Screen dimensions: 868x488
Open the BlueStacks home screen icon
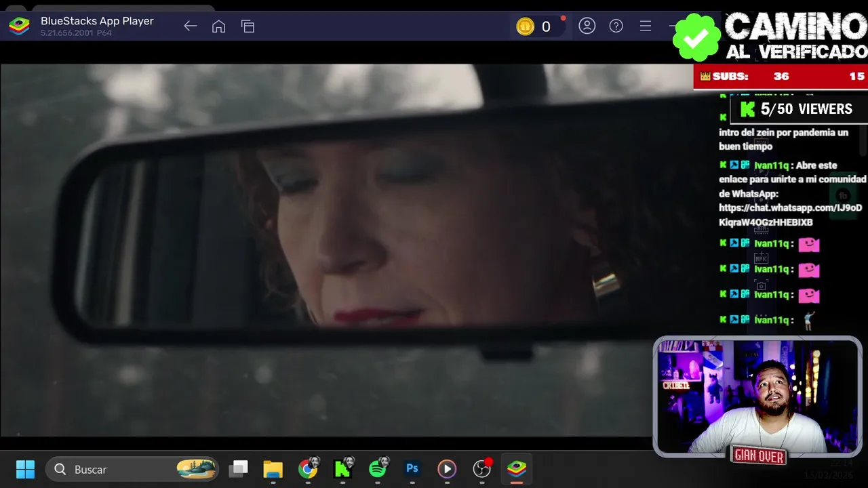click(218, 26)
